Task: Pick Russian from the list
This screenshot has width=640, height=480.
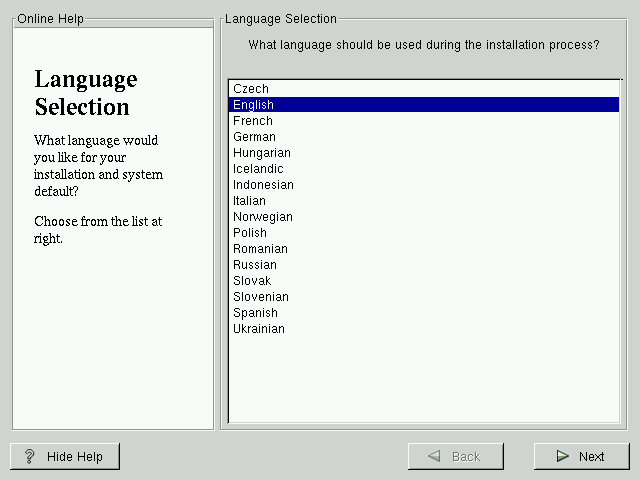Action: [x=255, y=265]
